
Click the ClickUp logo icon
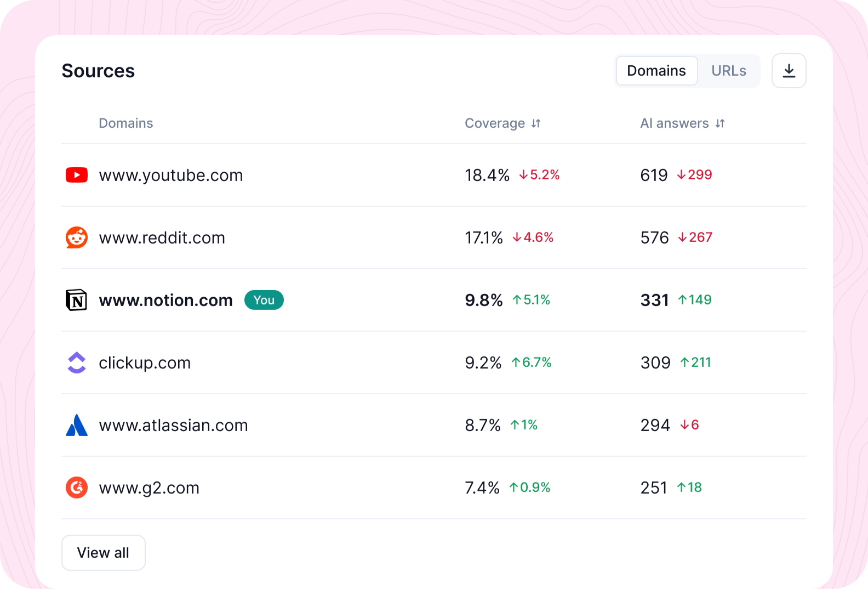pyautogui.click(x=77, y=363)
